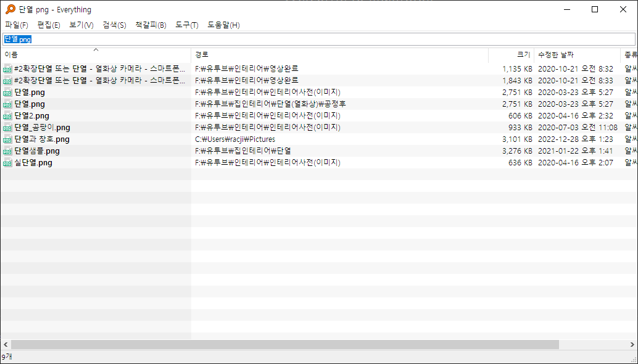Close the Everything window

[623, 9]
